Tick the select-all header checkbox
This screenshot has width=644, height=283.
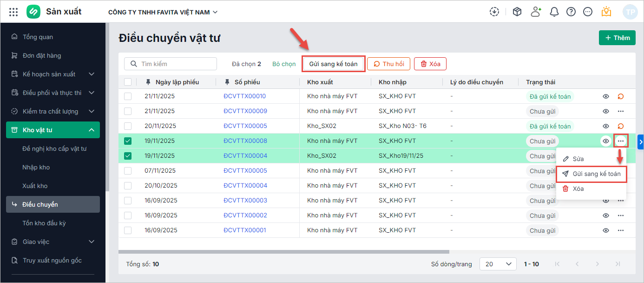(128, 82)
